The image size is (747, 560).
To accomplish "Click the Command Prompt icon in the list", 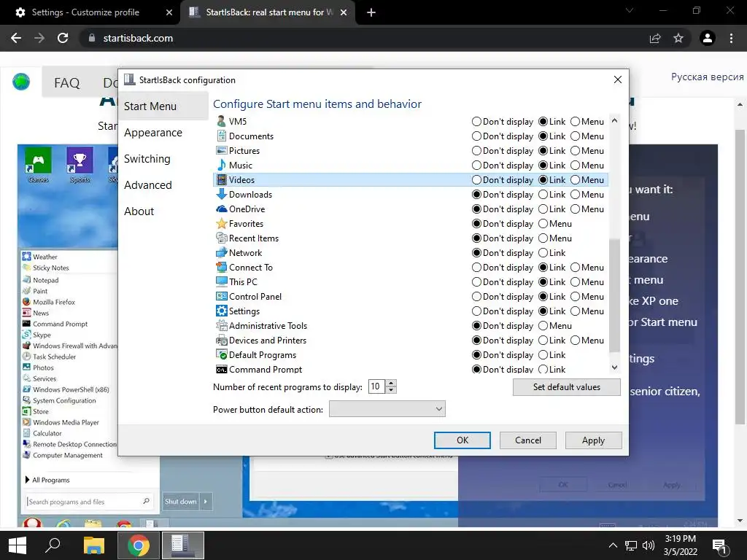I will pos(221,370).
